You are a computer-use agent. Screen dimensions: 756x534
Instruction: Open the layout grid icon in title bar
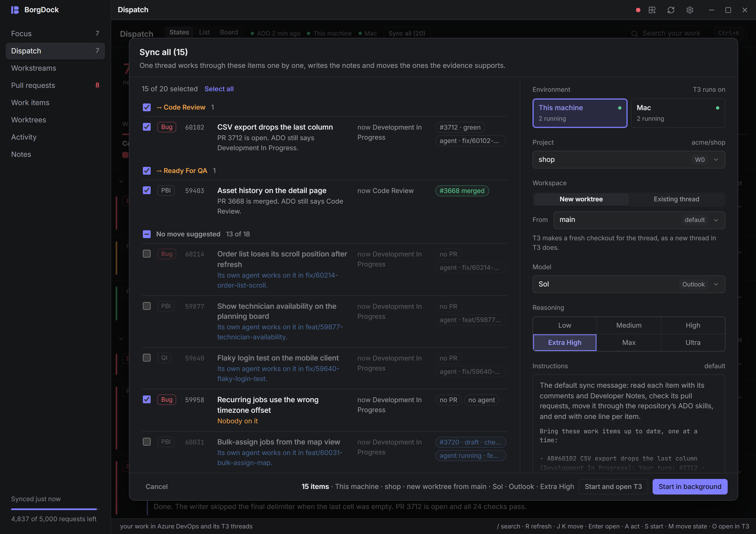click(652, 10)
